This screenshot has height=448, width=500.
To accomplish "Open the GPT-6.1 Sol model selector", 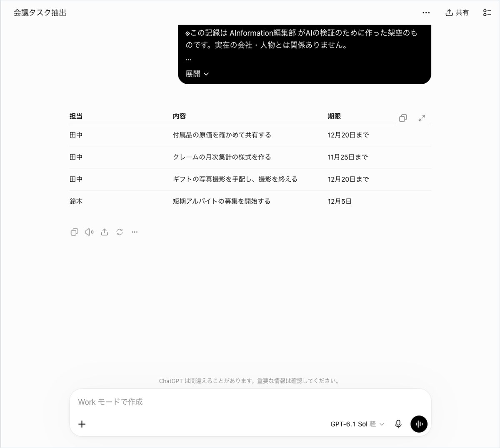I will pyautogui.click(x=357, y=424).
